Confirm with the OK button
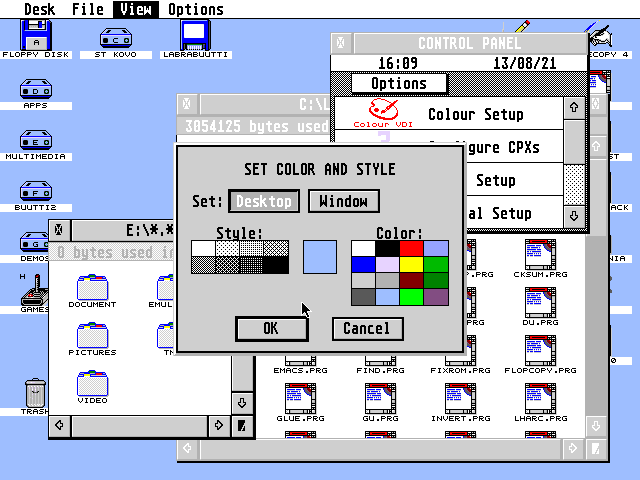Screen dimensions: 640x480 272,329
